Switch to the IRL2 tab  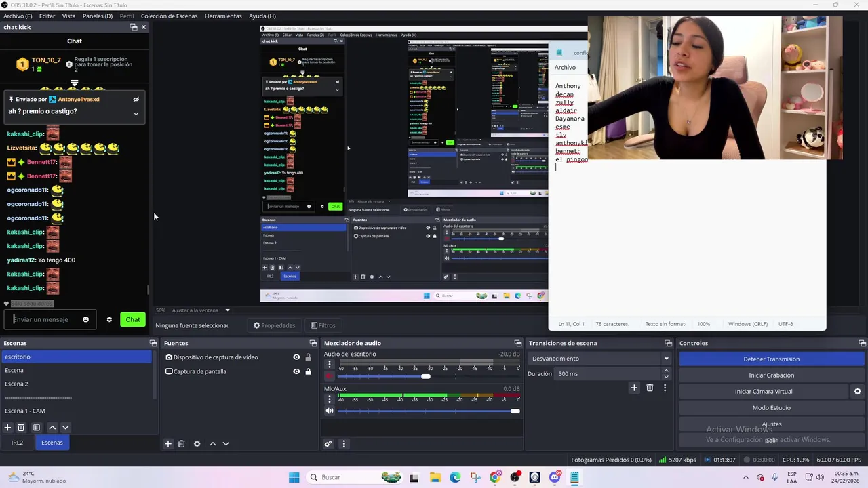coord(17,443)
